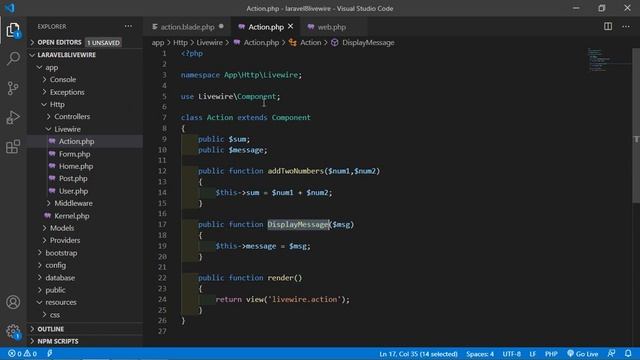The image size is (640, 360).
Task: Click the feedback icon in status bar
Action: pos(611,353)
